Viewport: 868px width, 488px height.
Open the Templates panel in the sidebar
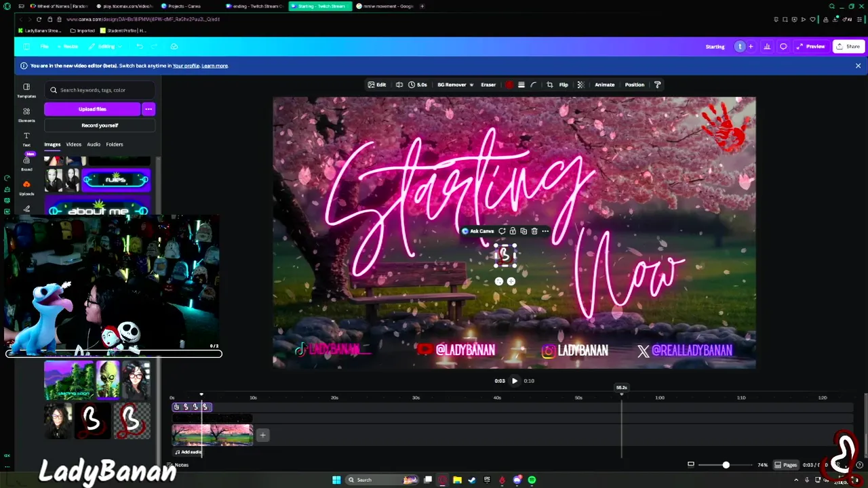click(26, 90)
